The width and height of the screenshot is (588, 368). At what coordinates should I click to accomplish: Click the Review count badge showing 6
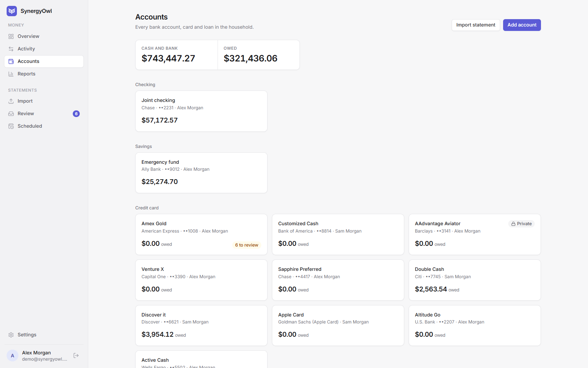76,114
